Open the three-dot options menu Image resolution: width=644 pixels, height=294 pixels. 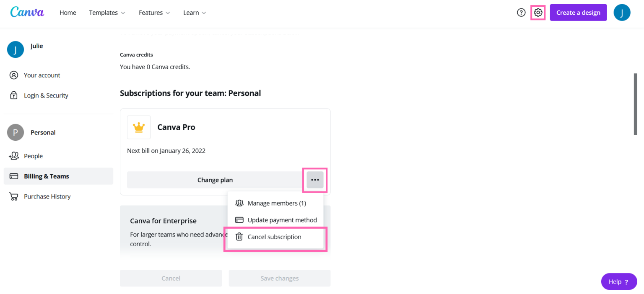tap(315, 180)
